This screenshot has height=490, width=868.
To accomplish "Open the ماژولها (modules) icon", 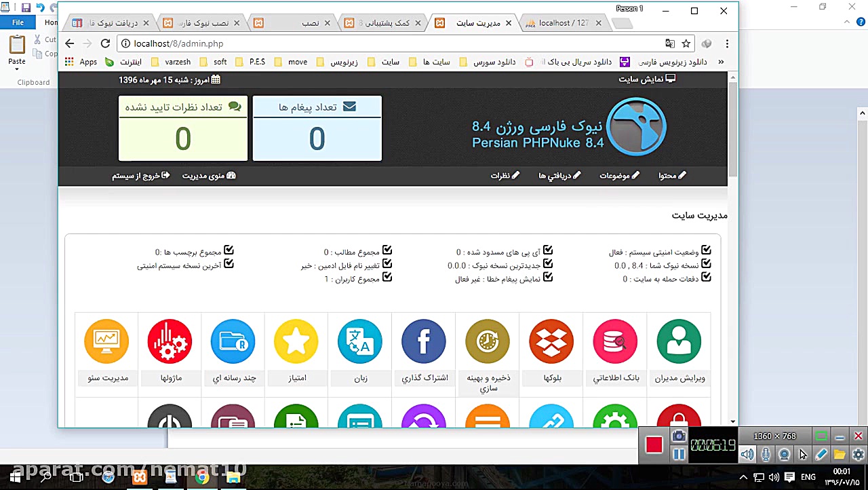I will (170, 341).
